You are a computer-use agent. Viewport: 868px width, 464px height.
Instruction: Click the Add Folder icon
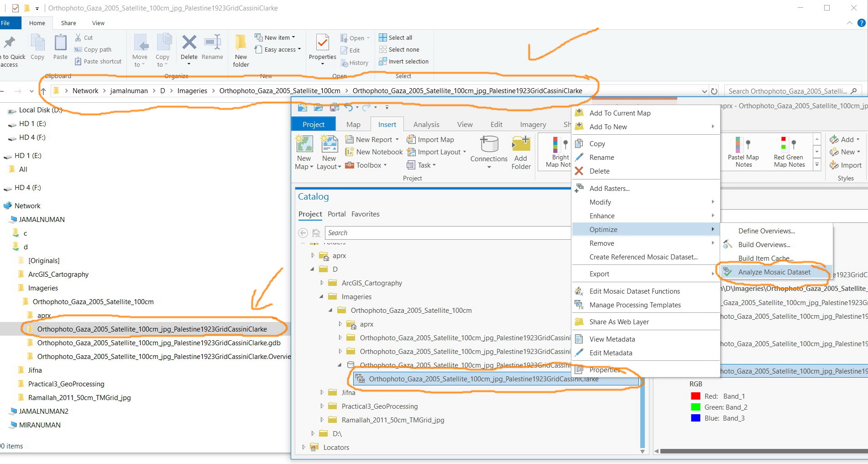pos(521,144)
